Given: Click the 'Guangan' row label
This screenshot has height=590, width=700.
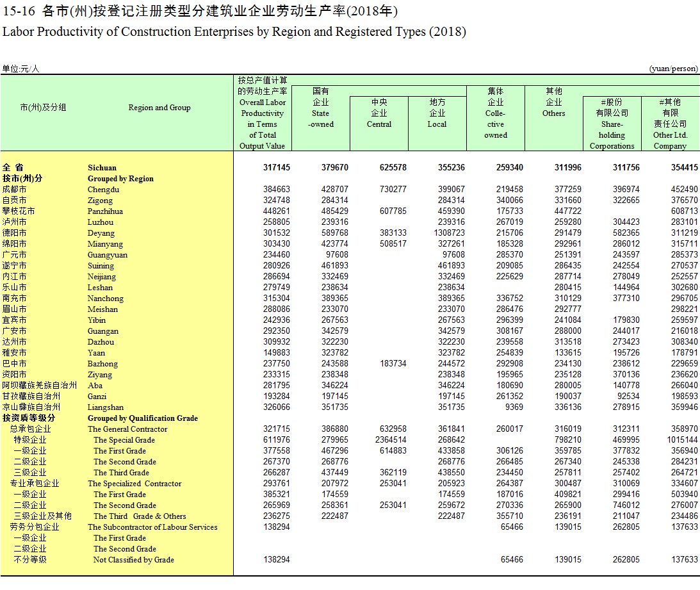Looking at the screenshot, I should (x=102, y=331).
